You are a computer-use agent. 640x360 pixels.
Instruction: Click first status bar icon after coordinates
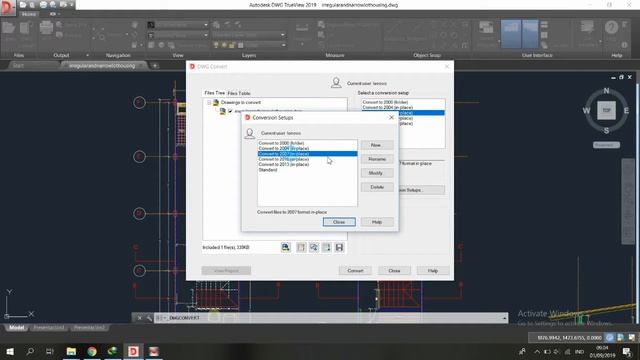[x=610, y=338]
